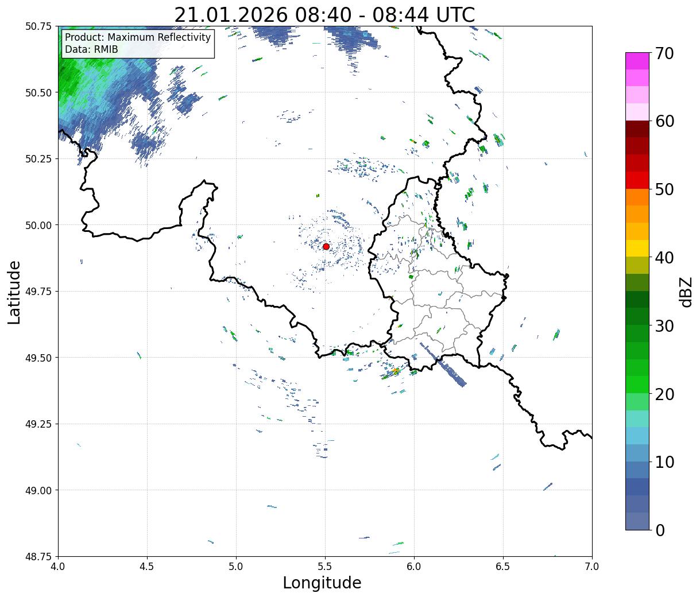Click the plot title with date and time
The image size is (700, 597).
click(x=324, y=14)
